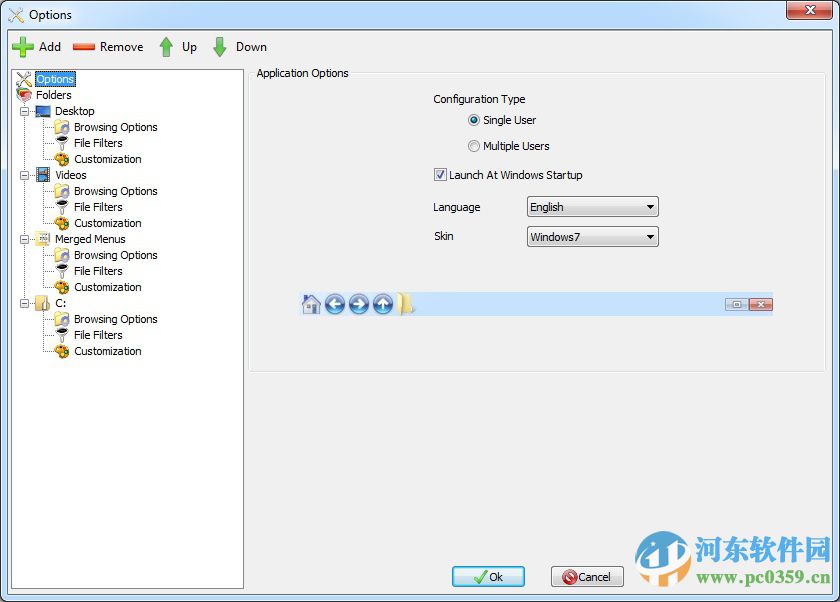This screenshot has height=602, width=840.
Task: Collapse the Videos tree node
Action: (25, 175)
